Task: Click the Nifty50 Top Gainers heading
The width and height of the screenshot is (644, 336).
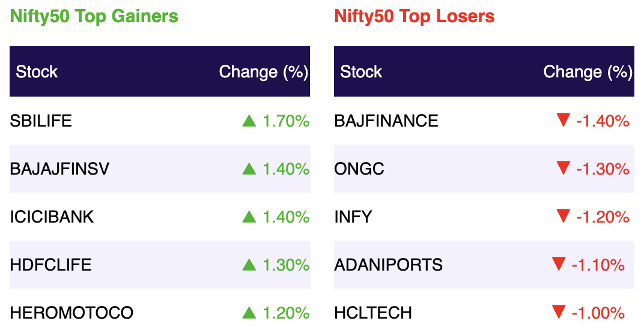Action: pyautogui.click(x=94, y=17)
